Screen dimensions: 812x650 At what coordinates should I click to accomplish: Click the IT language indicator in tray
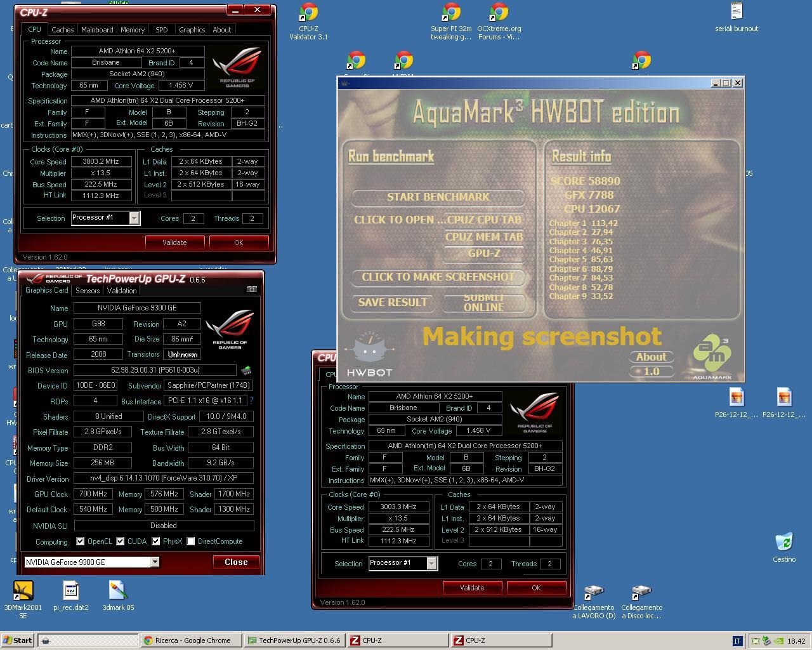pos(737,641)
